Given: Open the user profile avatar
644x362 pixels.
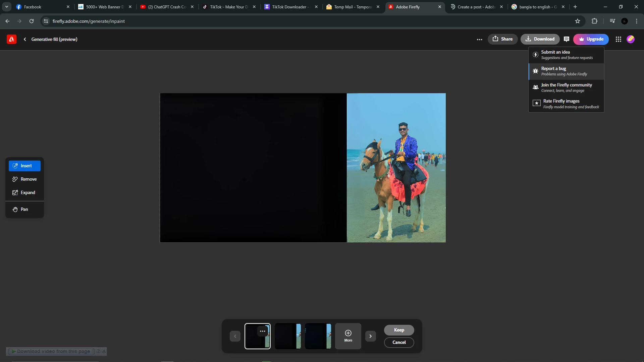Looking at the screenshot, I should coord(631,39).
